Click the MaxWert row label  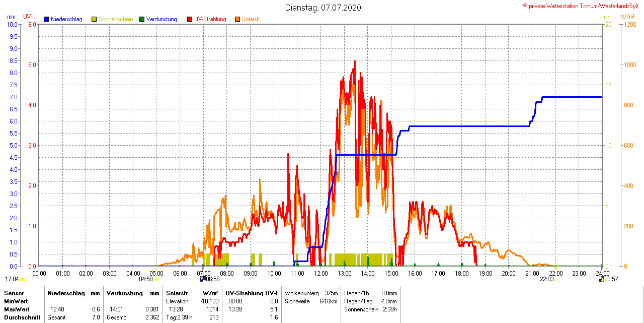(17, 309)
